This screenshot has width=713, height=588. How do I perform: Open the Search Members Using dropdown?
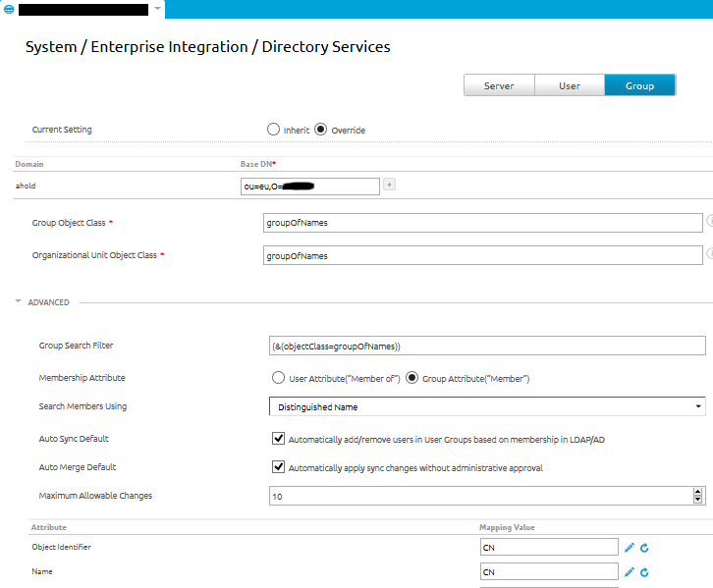(486, 406)
